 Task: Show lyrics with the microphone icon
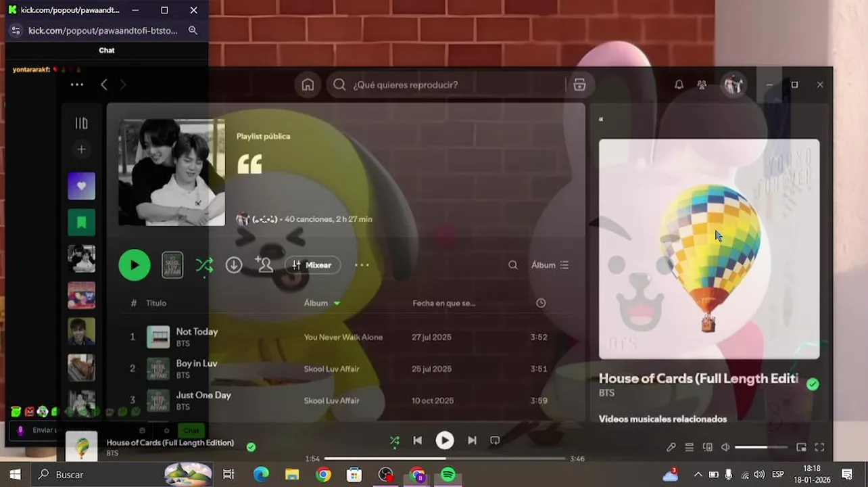(671, 447)
